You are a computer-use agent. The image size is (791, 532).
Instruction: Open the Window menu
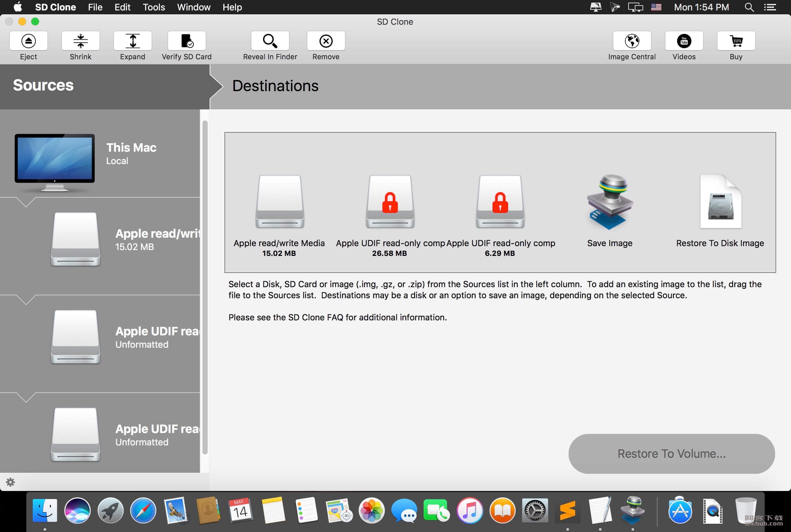pos(194,7)
